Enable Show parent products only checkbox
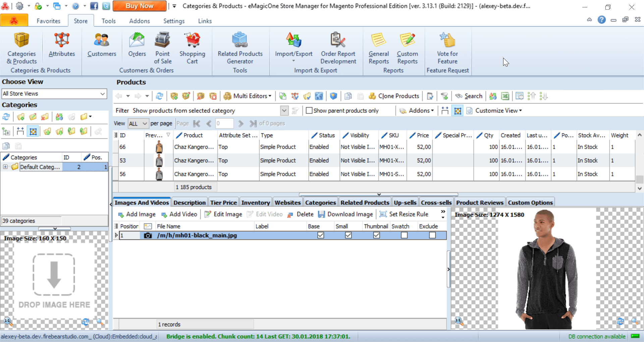Image resolution: width=644 pixels, height=342 pixels. pyautogui.click(x=309, y=110)
